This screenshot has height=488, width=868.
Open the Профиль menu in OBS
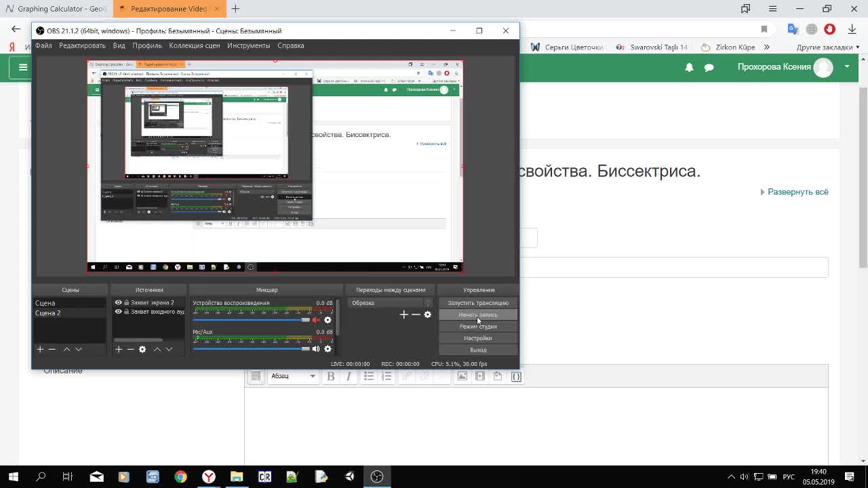point(147,45)
